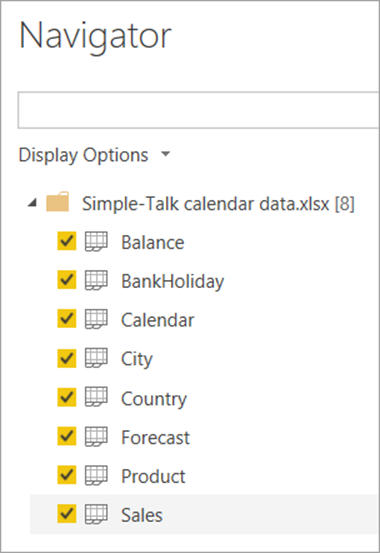Click the folder icon for the xlsx file

[x=58, y=202]
